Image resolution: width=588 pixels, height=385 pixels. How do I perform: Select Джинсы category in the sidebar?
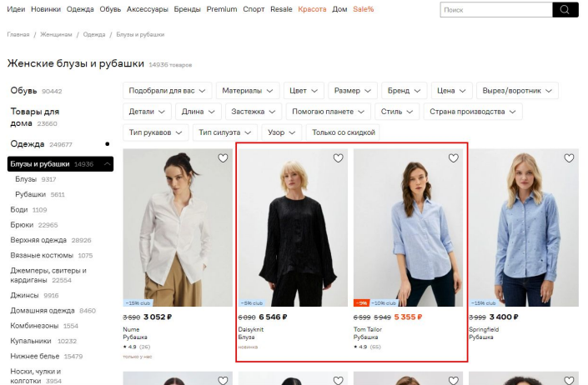[x=25, y=295]
